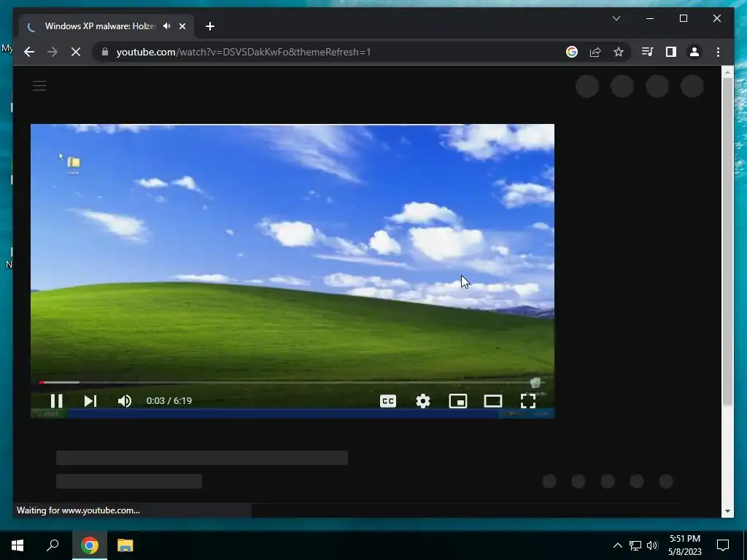Show hidden system tray icons
747x560 pixels.
pos(617,545)
